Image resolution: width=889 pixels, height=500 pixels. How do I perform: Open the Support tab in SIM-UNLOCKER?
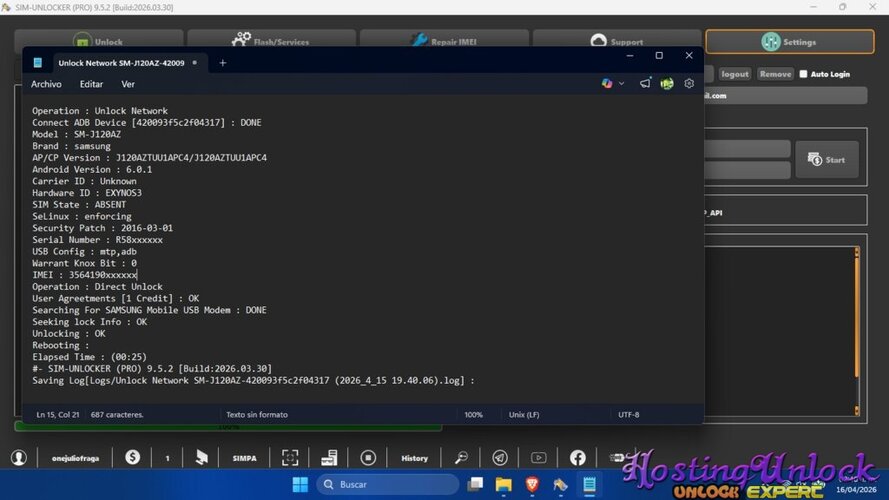617,41
